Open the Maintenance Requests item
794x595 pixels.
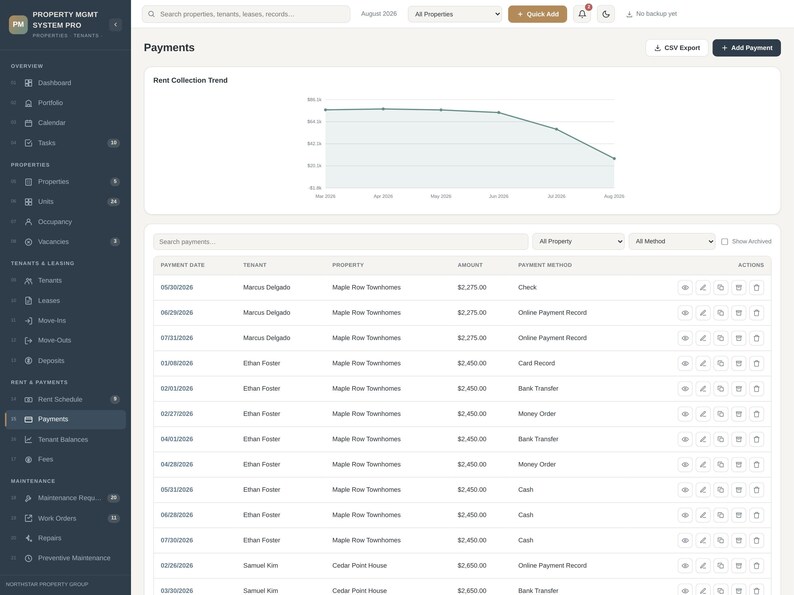pyautogui.click(x=65, y=498)
